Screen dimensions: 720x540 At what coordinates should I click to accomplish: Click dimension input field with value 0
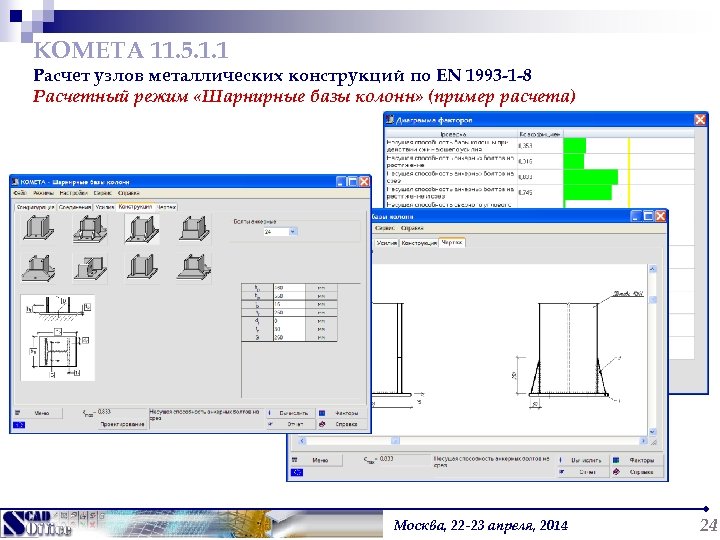pos(289,321)
